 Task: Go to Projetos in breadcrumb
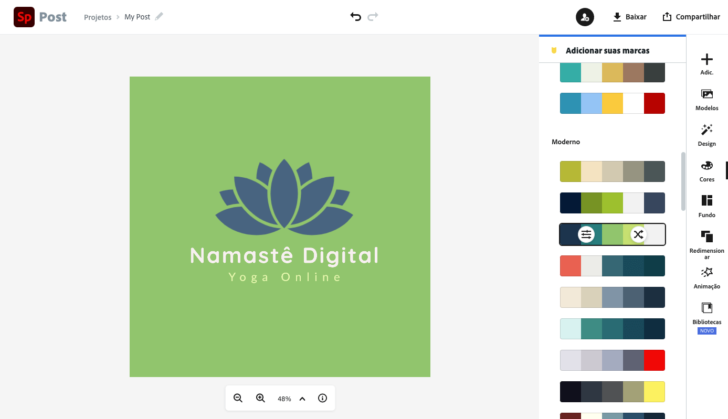tap(98, 17)
